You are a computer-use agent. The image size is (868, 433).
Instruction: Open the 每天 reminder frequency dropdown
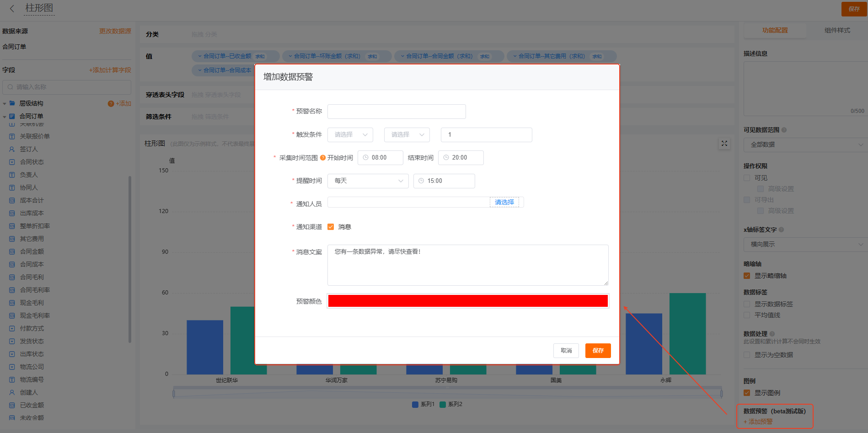[368, 181]
